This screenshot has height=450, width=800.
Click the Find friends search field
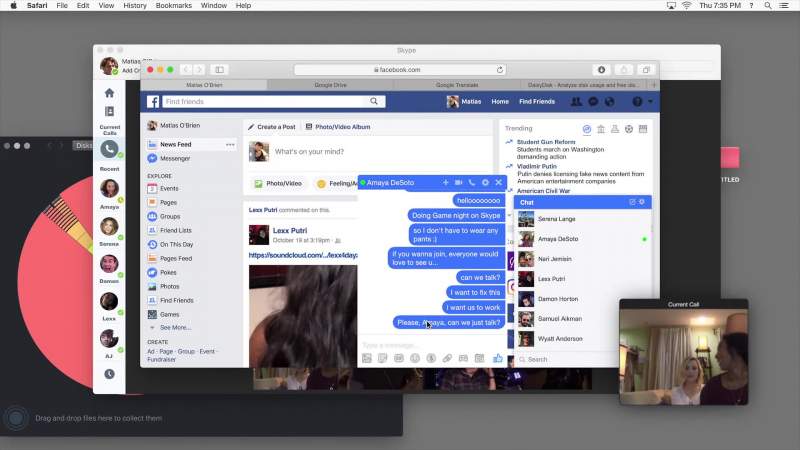(x=265, y=102)
